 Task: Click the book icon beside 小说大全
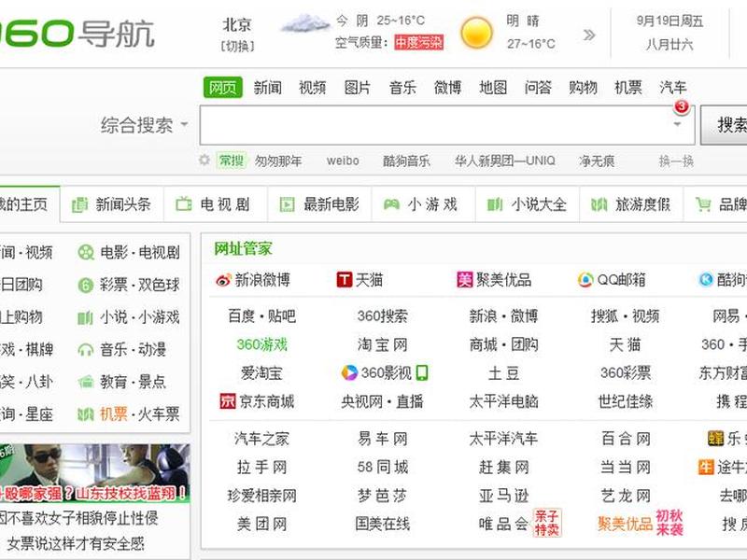[495, 204]
